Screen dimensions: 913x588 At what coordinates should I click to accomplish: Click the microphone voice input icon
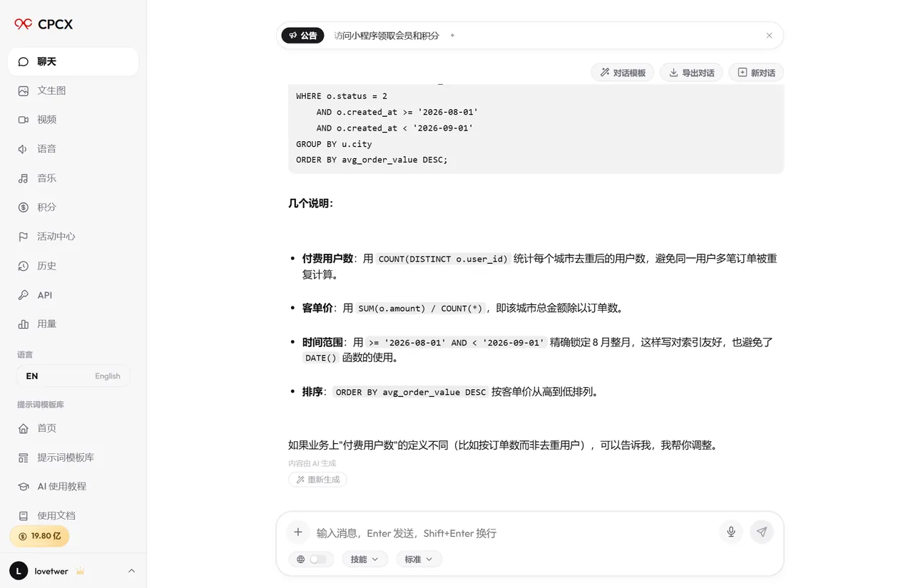point(731,532)
